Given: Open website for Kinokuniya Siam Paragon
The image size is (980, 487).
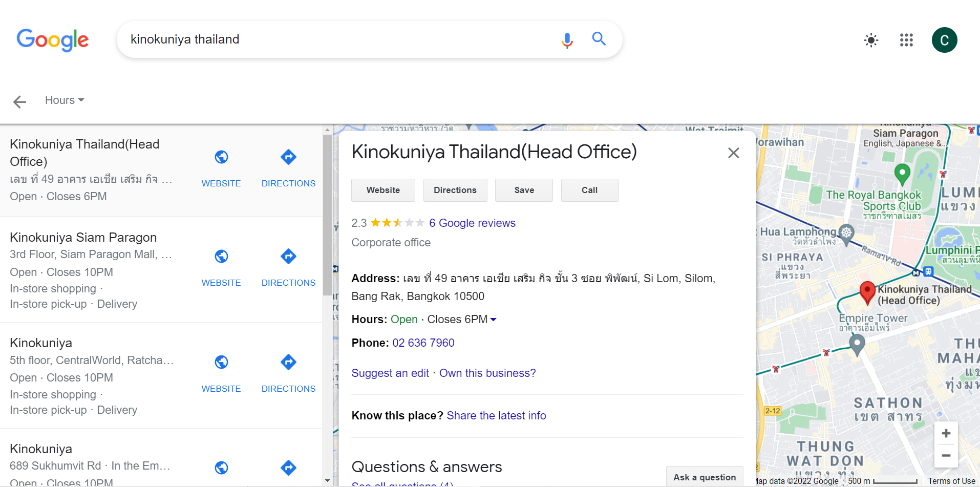Looking at the screenshot, I should click(221, 268).
